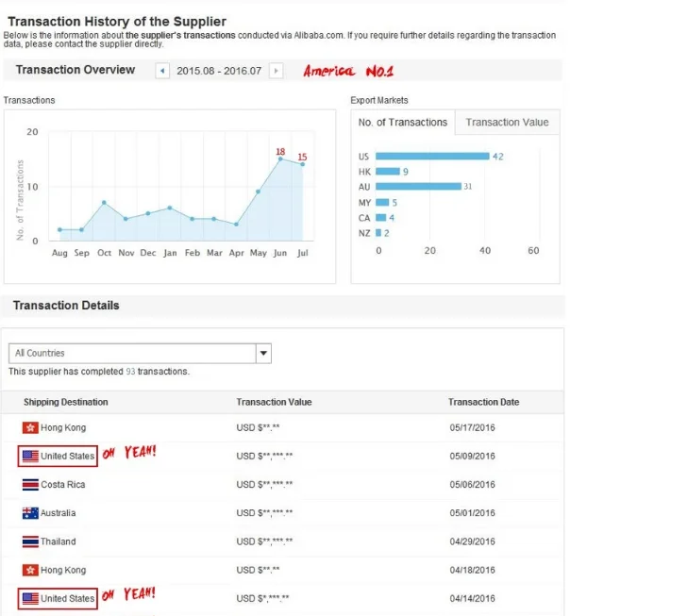Click the Thailand flag icon

click(30, 541)
